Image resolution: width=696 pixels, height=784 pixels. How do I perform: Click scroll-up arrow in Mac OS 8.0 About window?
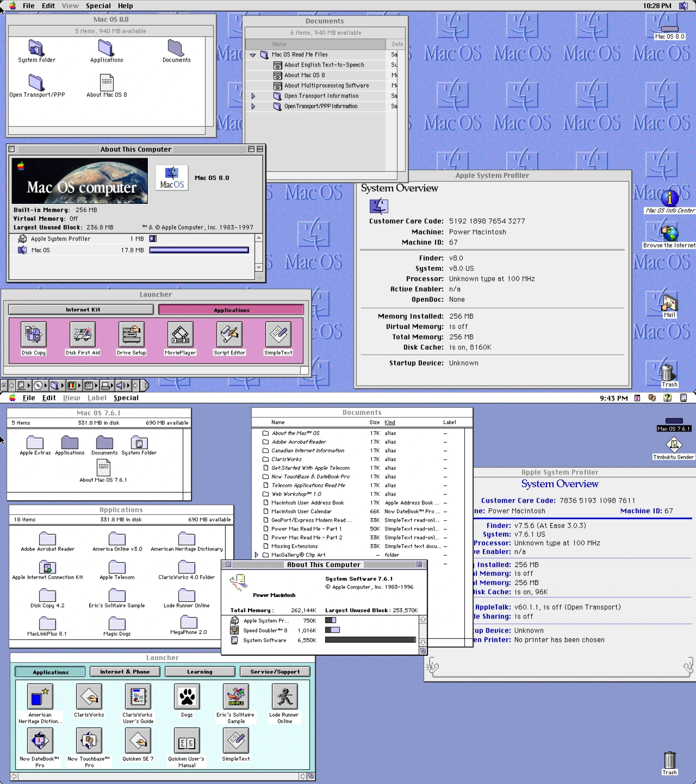[x=259, y=238]
